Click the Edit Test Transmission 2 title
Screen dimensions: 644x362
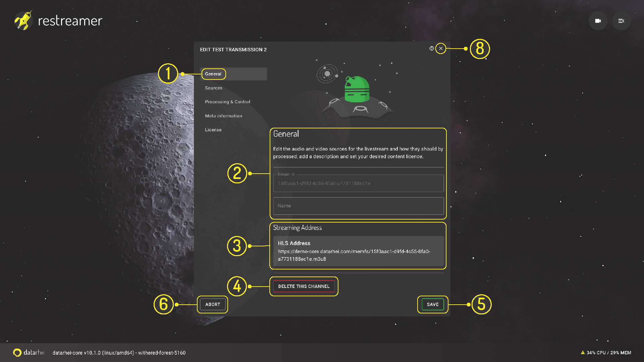[x=233, y=50]
